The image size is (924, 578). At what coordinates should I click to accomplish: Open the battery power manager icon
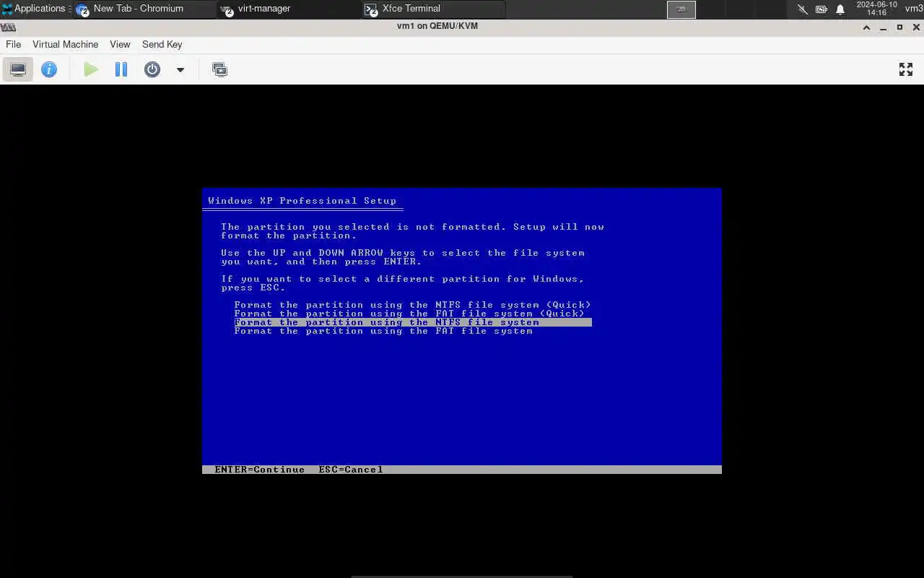tap(821, 9)
